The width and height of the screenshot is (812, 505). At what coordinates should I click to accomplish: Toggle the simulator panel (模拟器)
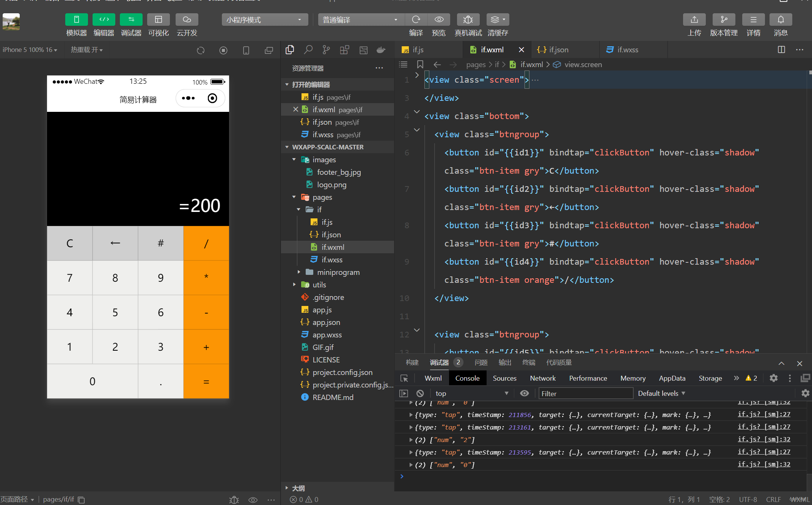pos(76,20)
